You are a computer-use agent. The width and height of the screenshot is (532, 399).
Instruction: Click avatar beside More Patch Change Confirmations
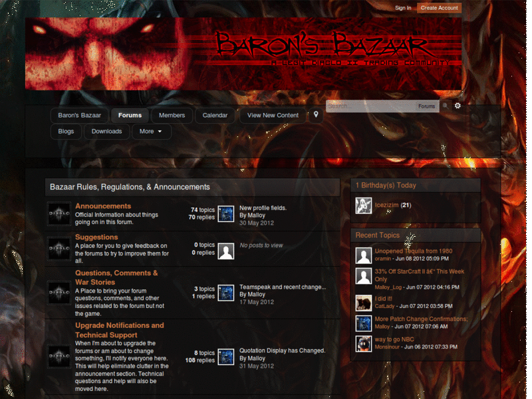tap(363, 323)
